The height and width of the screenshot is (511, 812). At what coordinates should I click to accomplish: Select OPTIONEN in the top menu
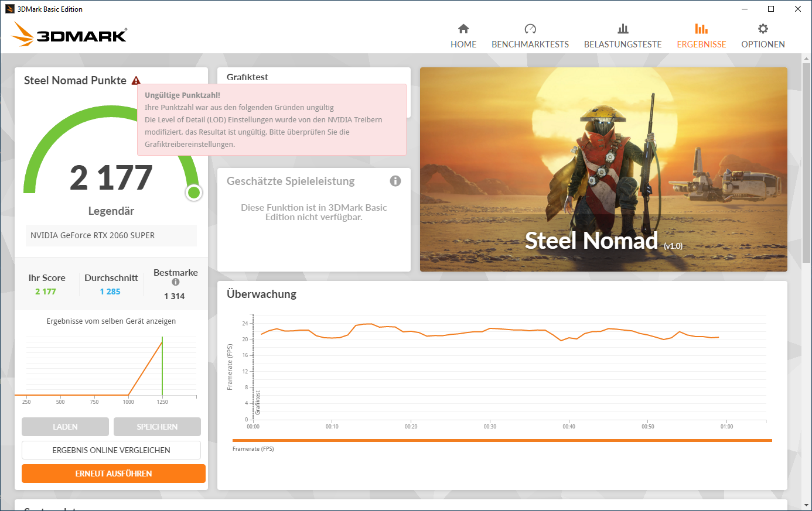coord(763,44)
